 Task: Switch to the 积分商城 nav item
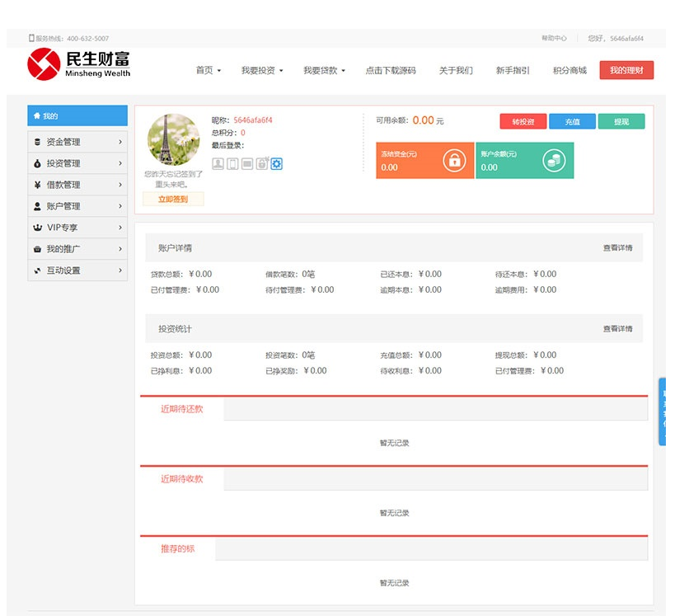point(571,70)
